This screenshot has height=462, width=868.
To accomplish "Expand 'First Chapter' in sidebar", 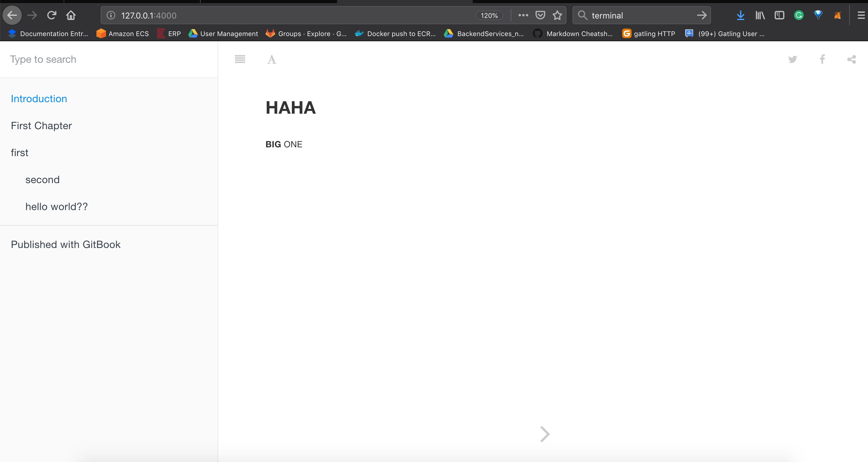I will (41, 126).
